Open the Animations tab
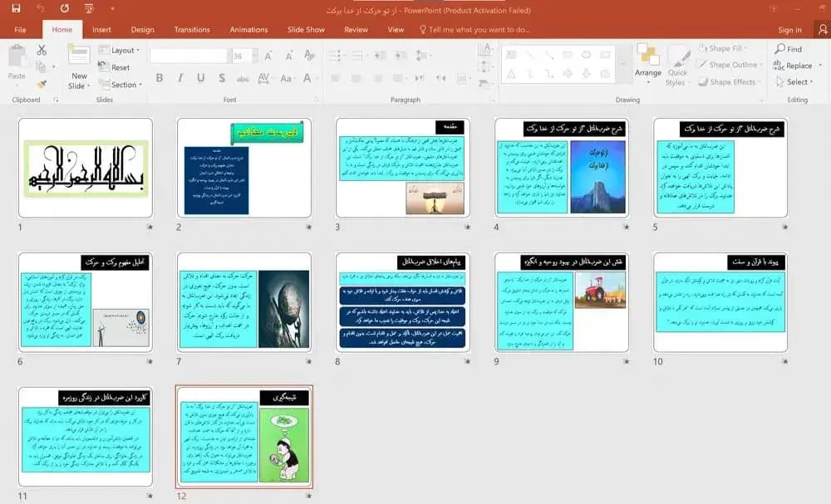 pos(248,30)
